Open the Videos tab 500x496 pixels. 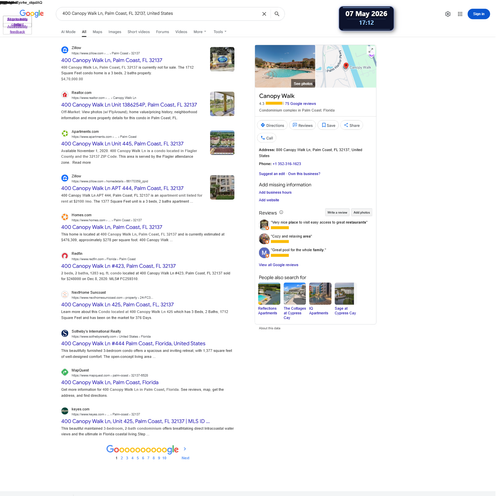[181, 32]
